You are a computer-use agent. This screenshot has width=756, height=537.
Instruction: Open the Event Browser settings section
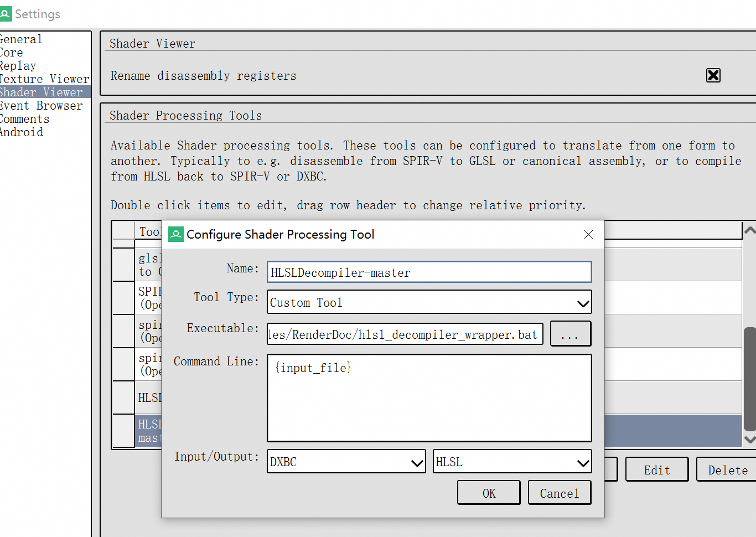[x=40, y=105]
